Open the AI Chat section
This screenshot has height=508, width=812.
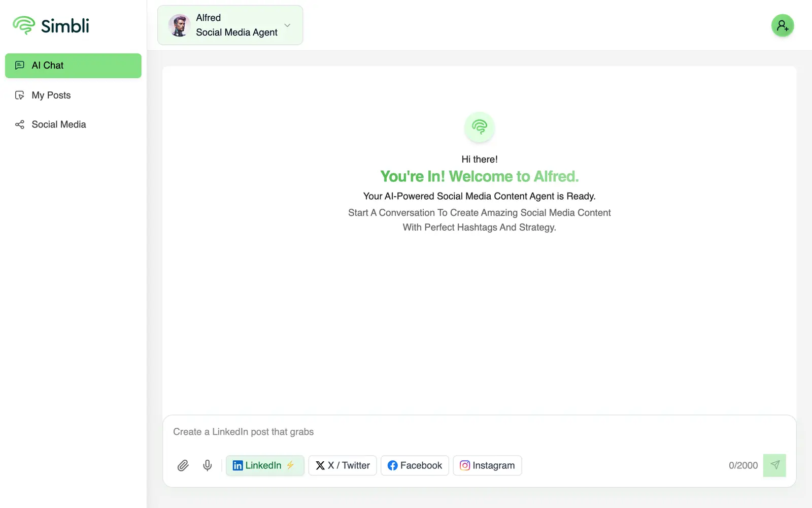tap(73, 66)
